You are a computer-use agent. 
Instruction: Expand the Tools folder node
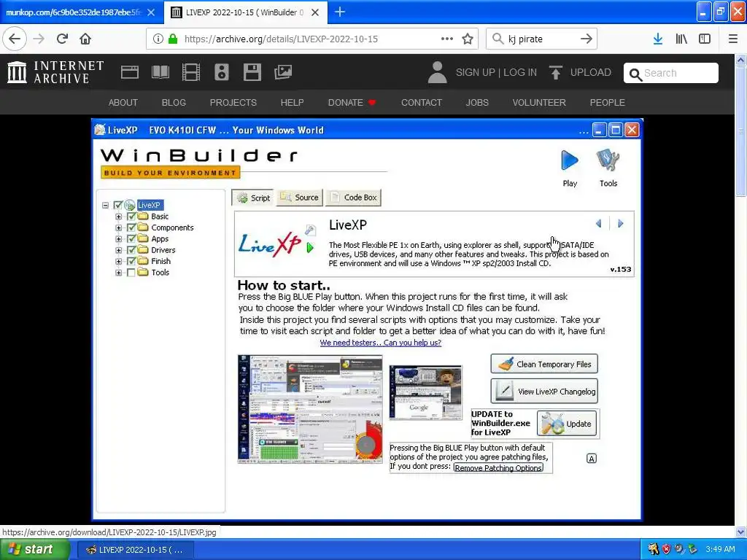pyautogui.click(x=118, y=273)
